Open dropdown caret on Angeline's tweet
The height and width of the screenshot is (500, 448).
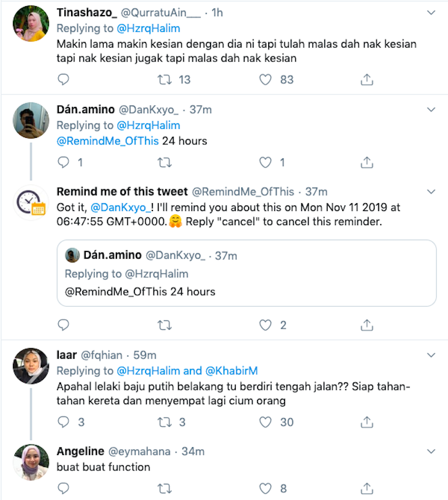coord(431,451)
